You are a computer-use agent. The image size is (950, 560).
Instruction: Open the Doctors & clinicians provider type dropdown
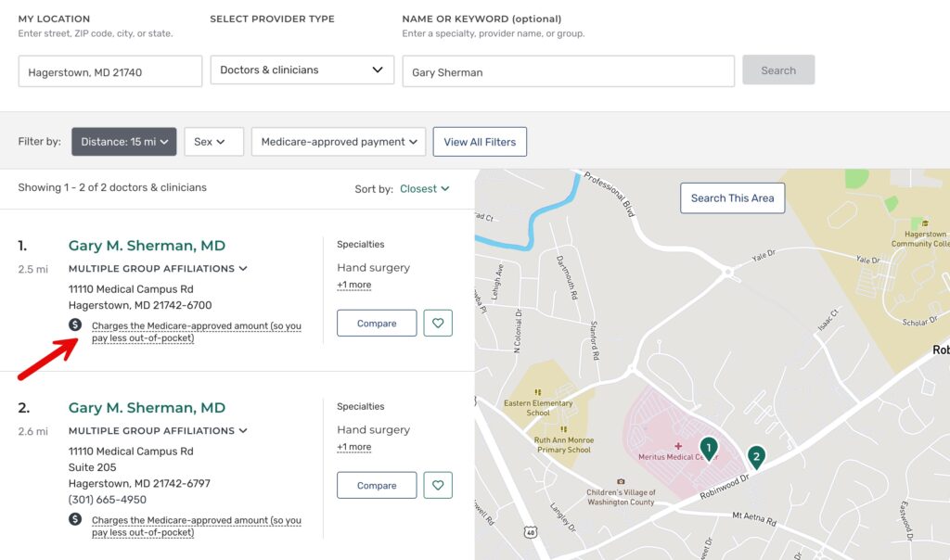(x=302, y=70)
